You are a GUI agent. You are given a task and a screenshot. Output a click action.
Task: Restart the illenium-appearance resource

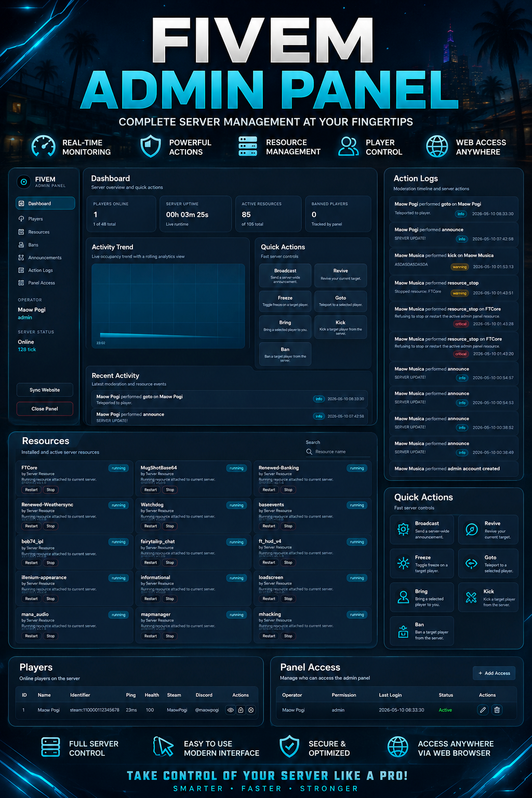(31, 598)
